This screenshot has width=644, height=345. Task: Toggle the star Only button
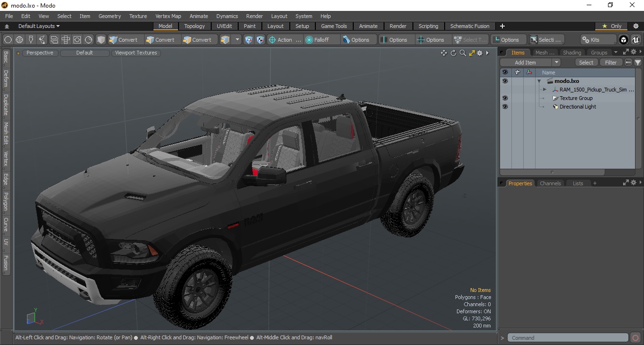click(612, 26)
